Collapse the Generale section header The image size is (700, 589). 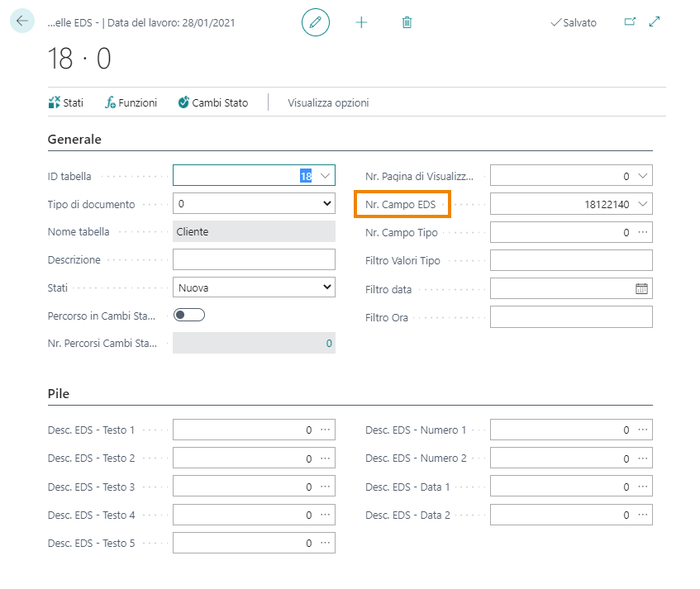click(75, 140)
